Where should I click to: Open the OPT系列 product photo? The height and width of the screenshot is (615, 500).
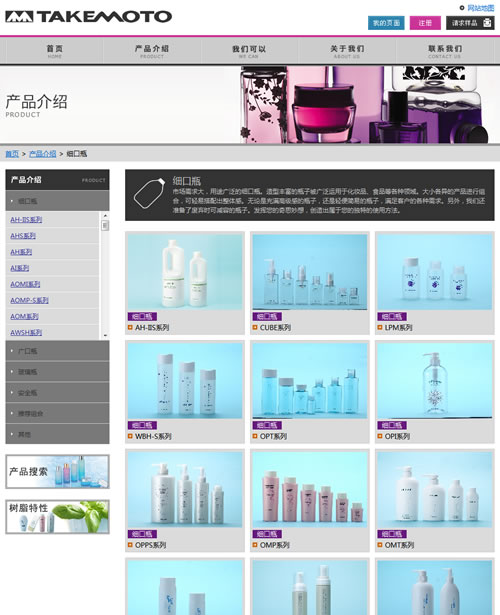pos(310,380)
